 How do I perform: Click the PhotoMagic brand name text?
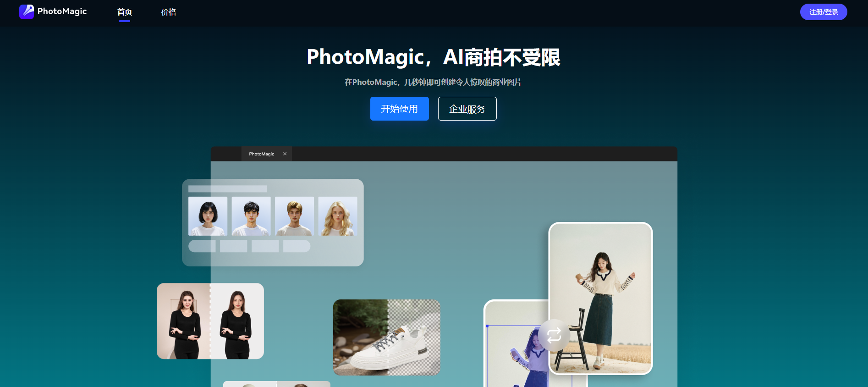62,11
